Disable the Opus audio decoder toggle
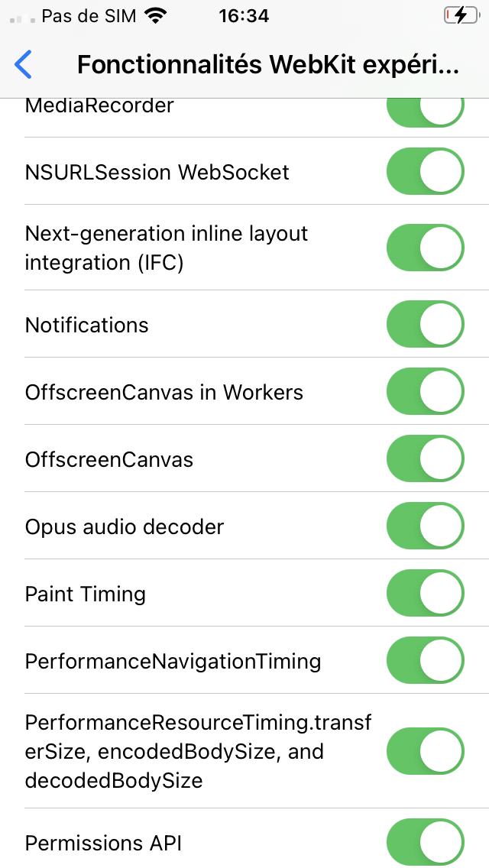 426,526
